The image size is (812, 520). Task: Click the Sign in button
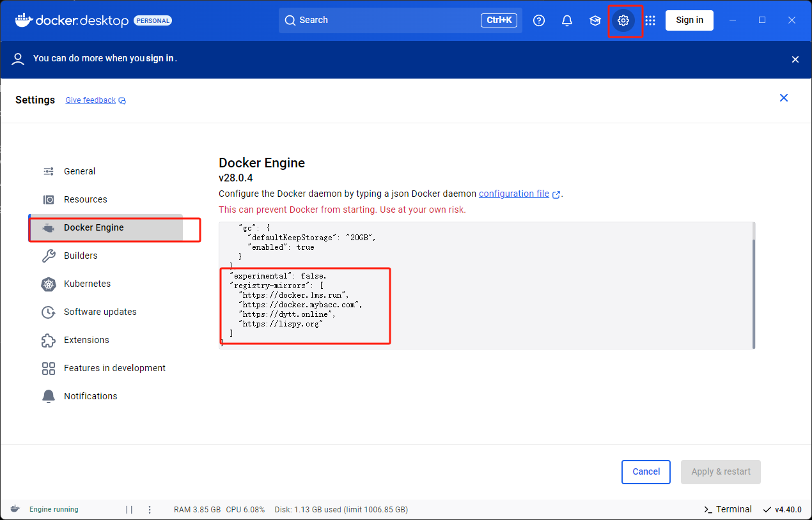click(x=689, y=20)
